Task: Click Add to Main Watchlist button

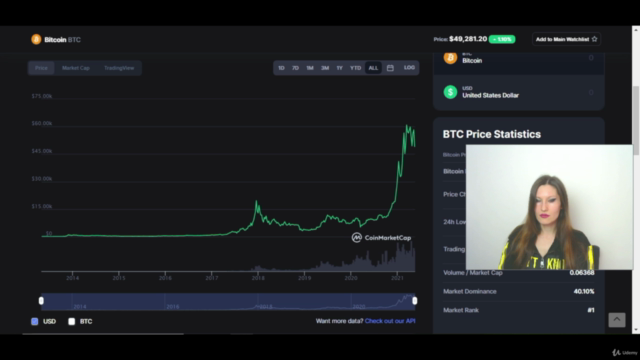Action: pyautogui.click(x=566, y=39)
